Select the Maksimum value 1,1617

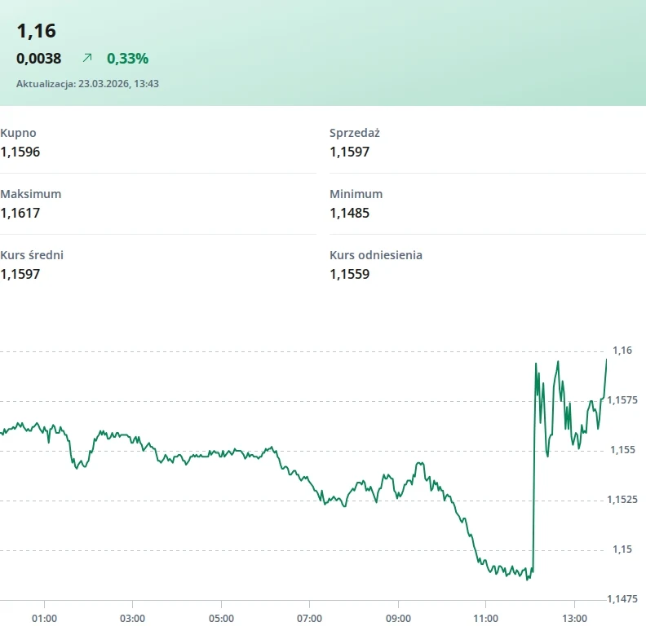(x=20, y=213)
